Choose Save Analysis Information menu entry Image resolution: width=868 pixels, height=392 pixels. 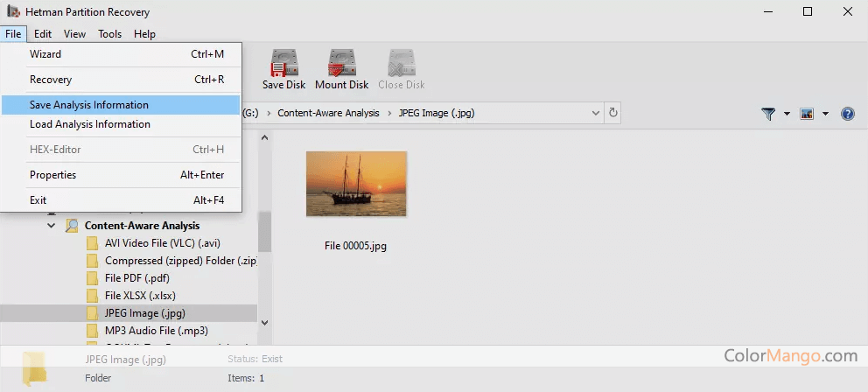(89, 105)
